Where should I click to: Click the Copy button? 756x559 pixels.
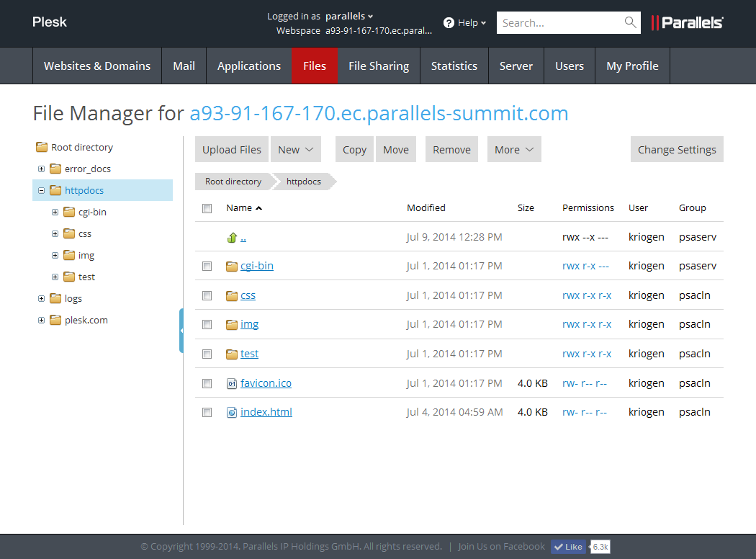354,150
